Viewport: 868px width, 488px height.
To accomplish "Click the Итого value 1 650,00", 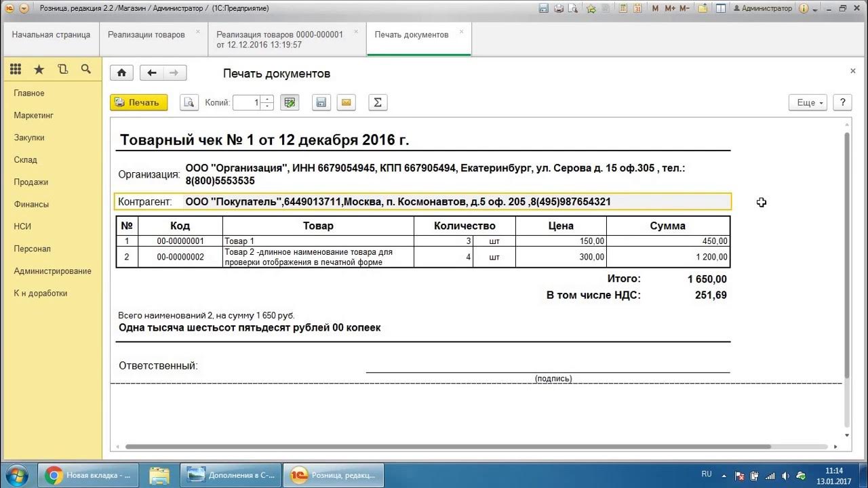I will 707,279.
